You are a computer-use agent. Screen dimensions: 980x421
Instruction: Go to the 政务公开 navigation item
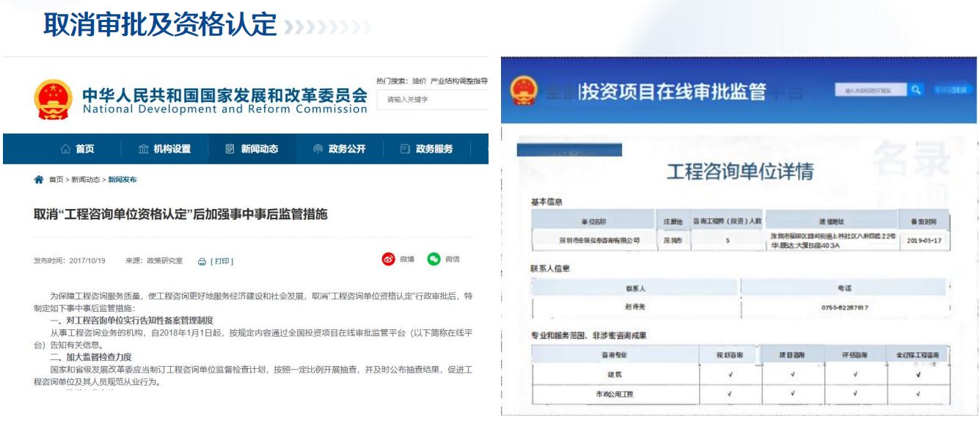(339, 149)
